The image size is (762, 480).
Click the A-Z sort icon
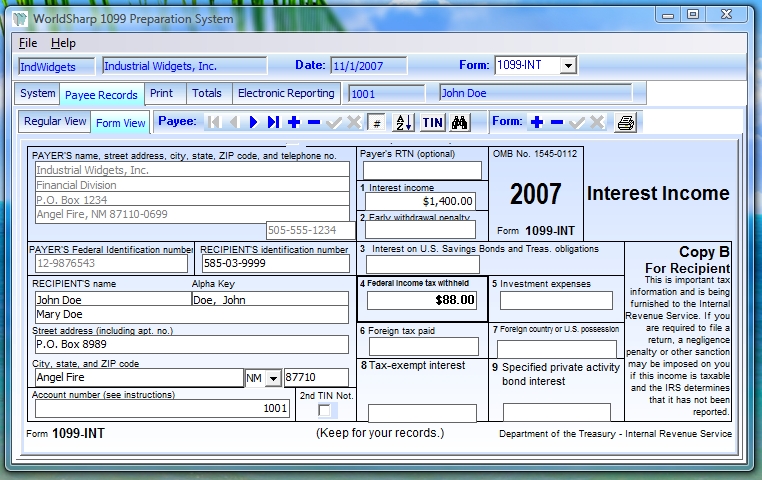(403, 123)
